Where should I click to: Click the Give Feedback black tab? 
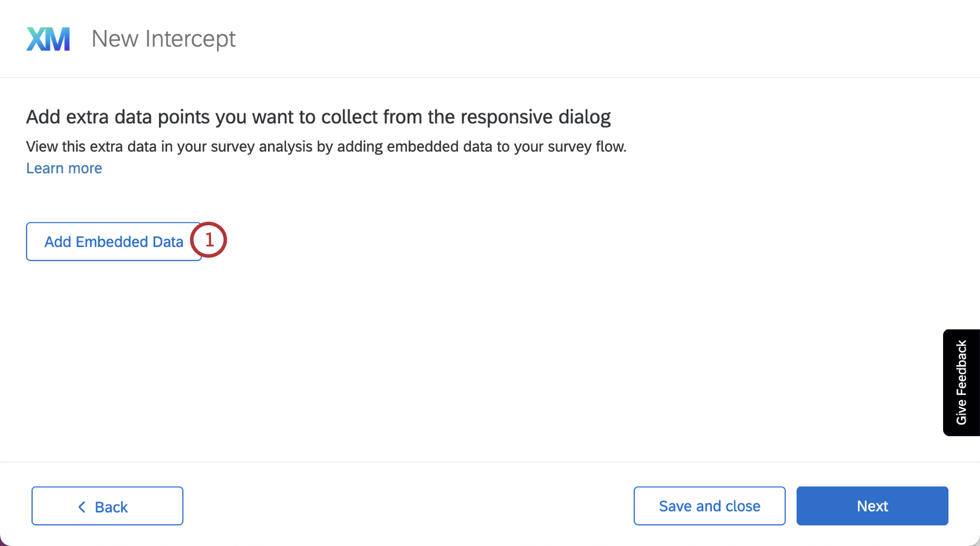[x=960, y=382]
